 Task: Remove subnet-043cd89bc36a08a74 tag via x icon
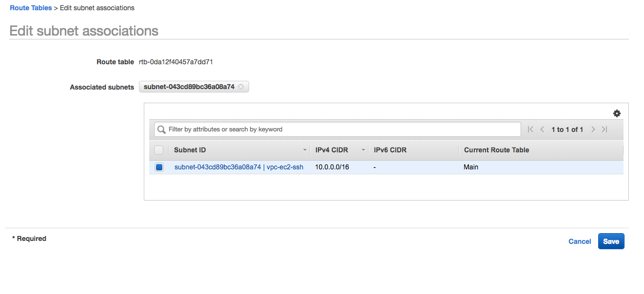(241, 87)
